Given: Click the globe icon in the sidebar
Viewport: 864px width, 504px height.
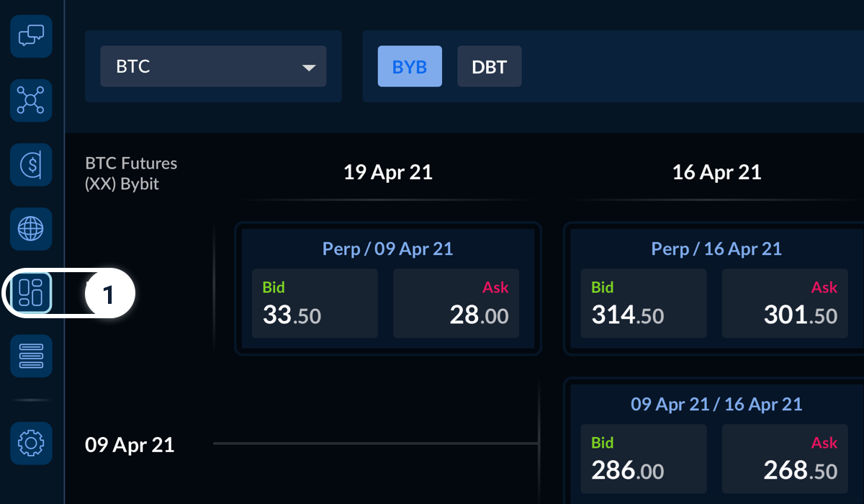Looking at the screenshot, I should pyautogui.click(x=31, y=229).
